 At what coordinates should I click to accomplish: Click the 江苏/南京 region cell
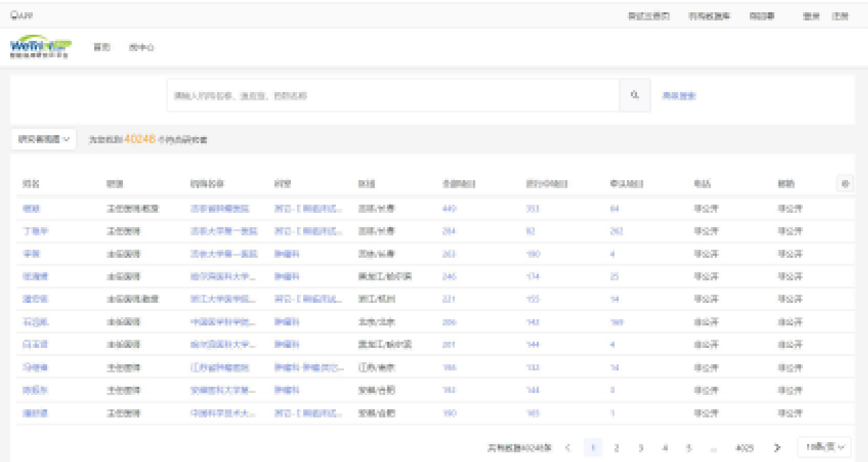click(x=376, y=367)
